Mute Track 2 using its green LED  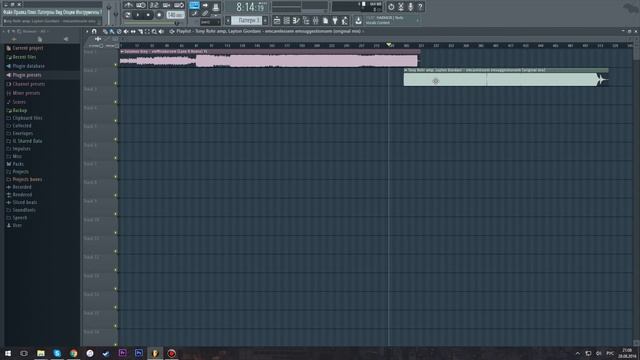(116, 83)
